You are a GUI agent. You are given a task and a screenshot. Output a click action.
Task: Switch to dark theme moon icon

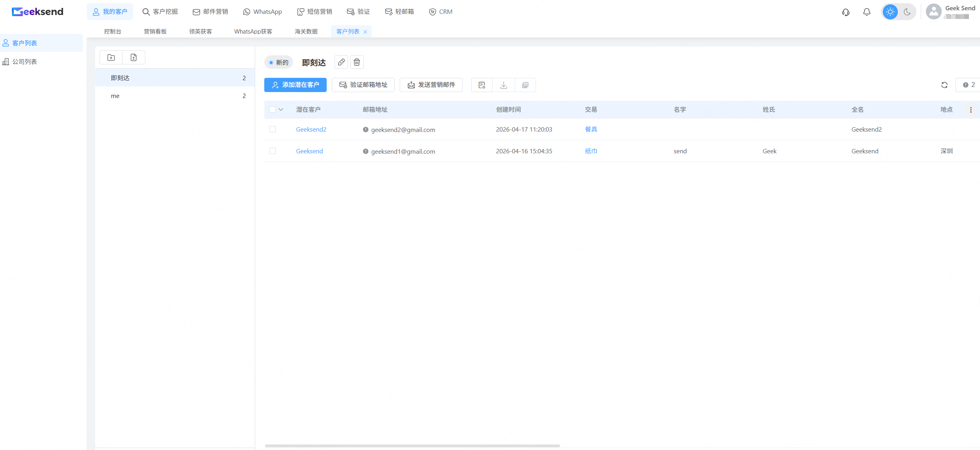click(907, 12)
